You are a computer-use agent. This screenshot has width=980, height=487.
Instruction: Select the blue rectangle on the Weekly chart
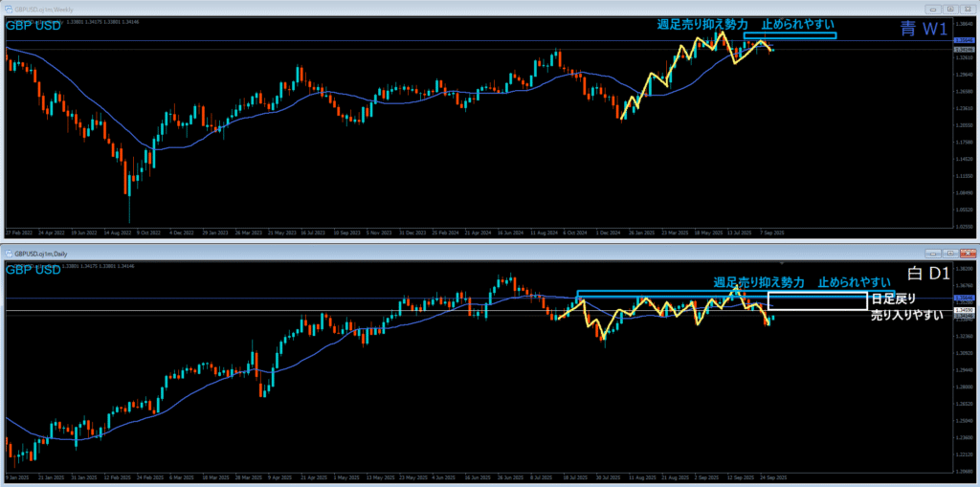click(790, 35)
